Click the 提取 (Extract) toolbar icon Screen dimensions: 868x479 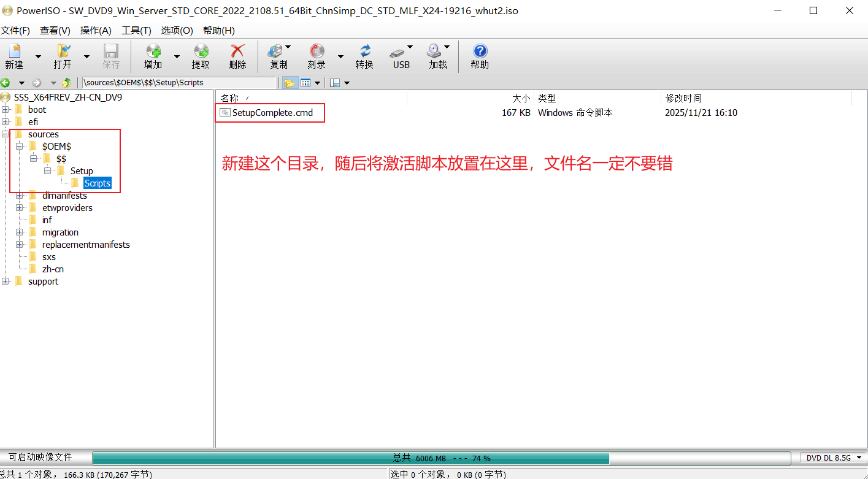[201, 51]
